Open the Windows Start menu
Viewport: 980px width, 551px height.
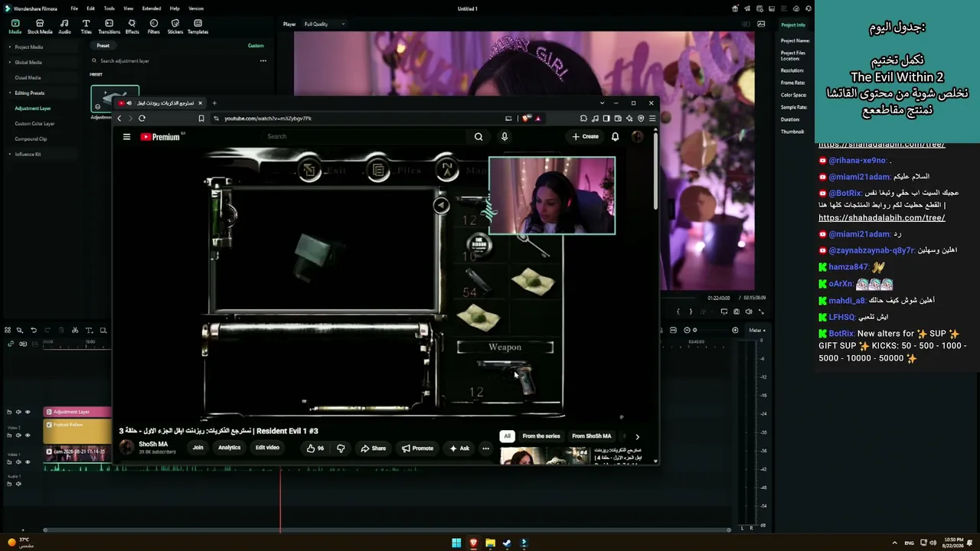pyautogui.click(x=456, y=543)
